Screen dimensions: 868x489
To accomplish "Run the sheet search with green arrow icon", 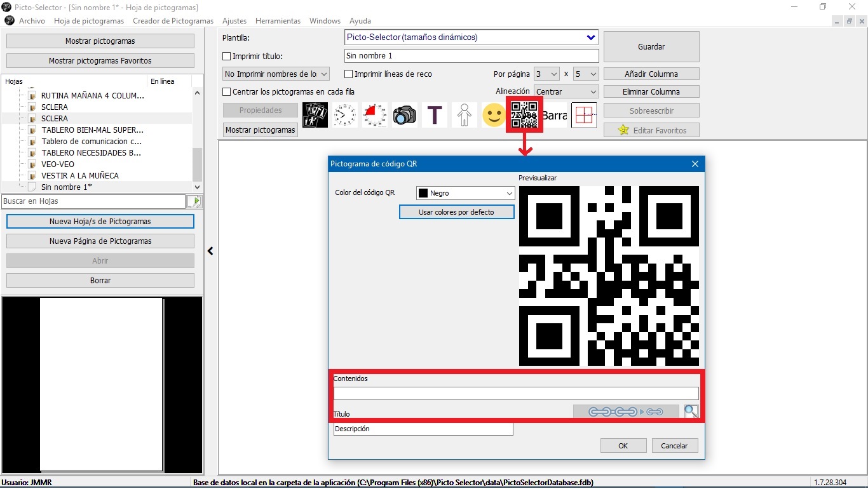I will point(194,201).
